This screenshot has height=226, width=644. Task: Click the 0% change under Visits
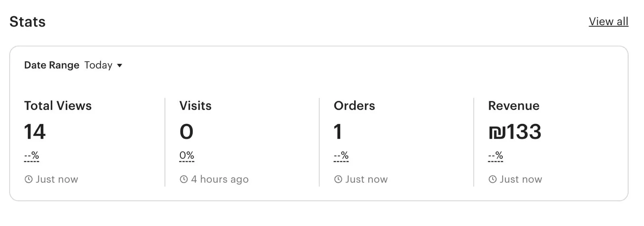point(187,156)
